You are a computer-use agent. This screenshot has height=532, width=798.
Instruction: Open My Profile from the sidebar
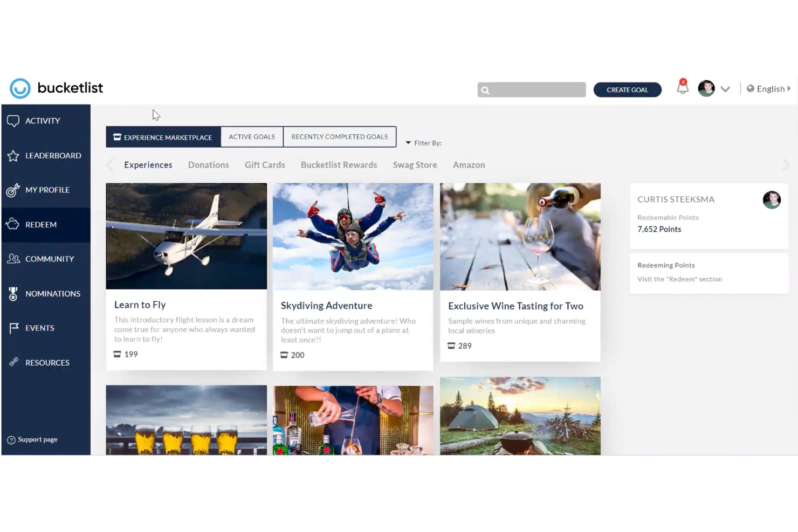pos(47,190)
